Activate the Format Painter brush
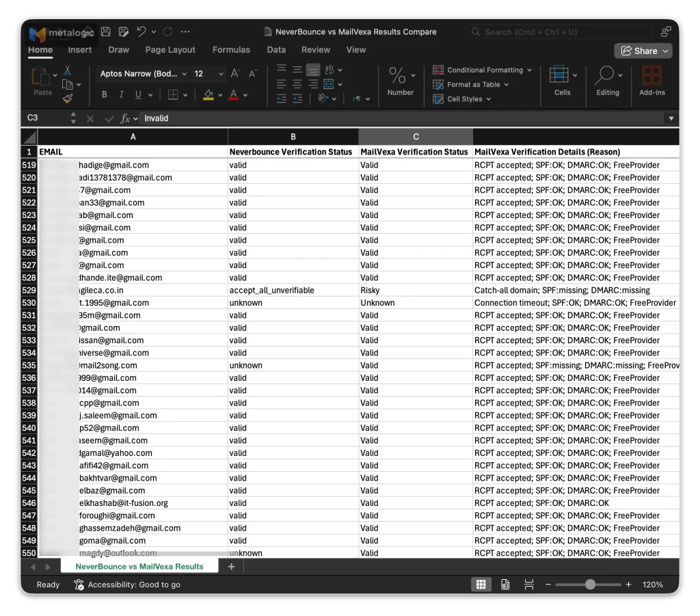700x616 pixels. coord(68,98)
